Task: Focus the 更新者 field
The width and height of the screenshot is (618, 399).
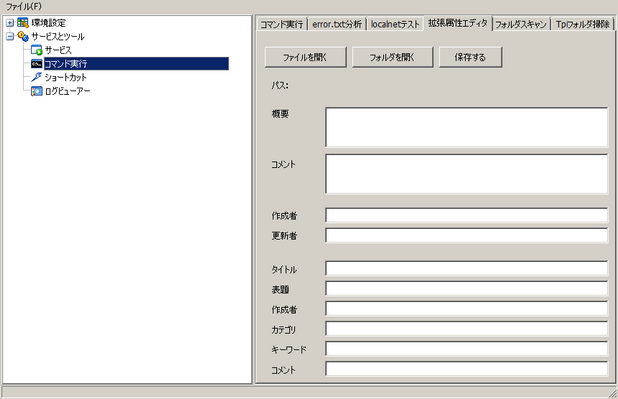Action: pos(467,235)
